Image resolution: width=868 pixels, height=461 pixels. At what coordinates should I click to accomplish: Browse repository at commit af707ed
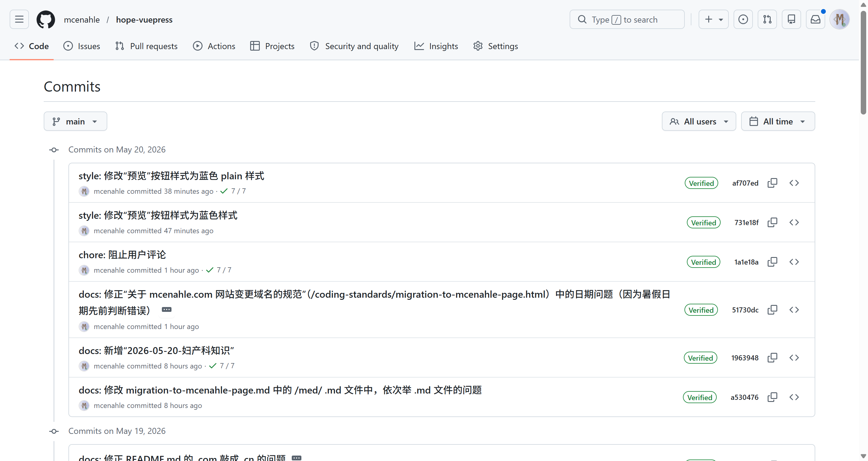[x=794, y=183]
